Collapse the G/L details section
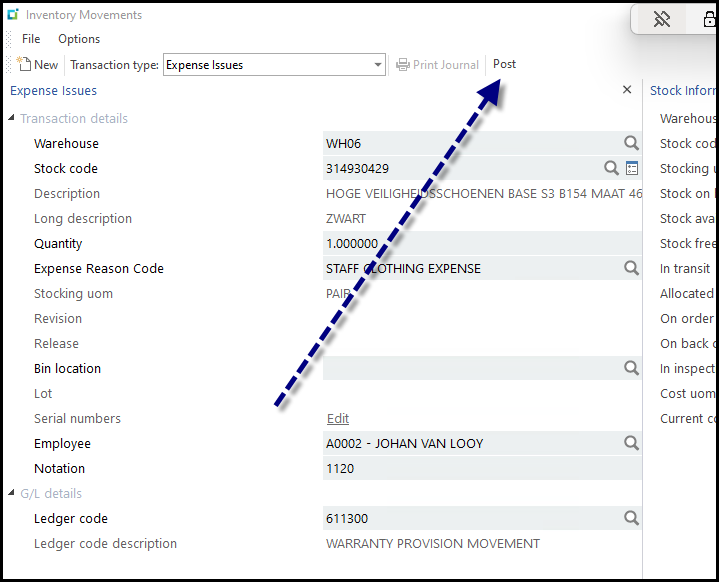 [12, 493]
